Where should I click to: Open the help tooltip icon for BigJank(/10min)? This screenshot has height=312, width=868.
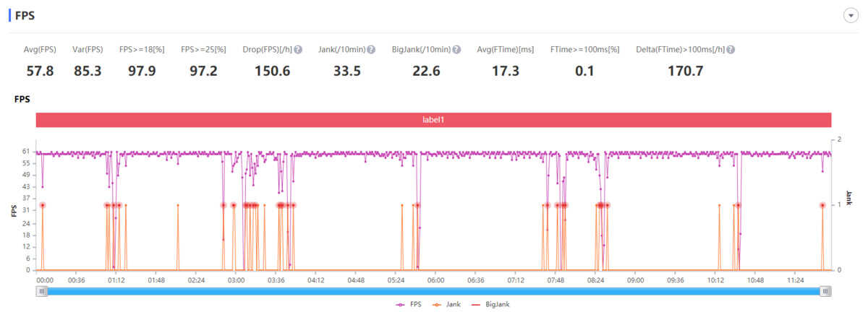pyautogui.click(x=456, y=50)
